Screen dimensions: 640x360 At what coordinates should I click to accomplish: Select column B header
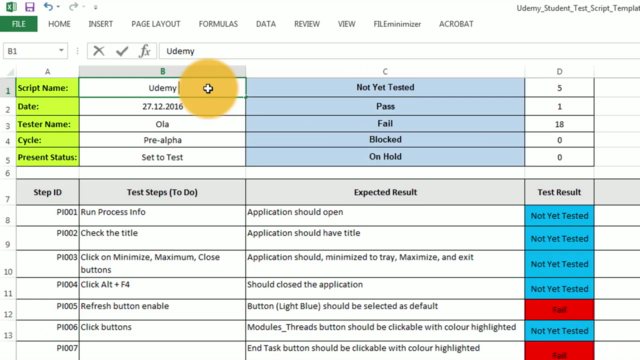(162, 71)
